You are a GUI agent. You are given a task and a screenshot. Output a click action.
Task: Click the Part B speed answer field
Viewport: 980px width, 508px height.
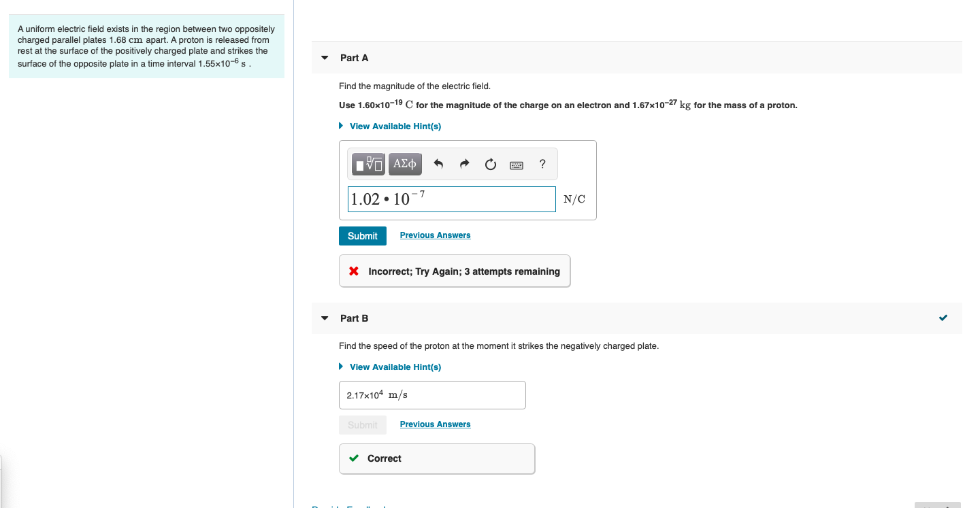[x=432, y=395]
